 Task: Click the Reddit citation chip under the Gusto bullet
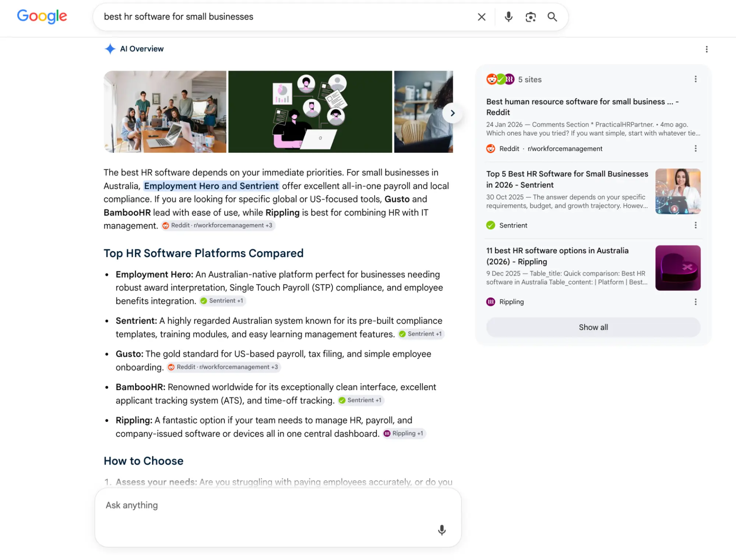coord(224,367)
